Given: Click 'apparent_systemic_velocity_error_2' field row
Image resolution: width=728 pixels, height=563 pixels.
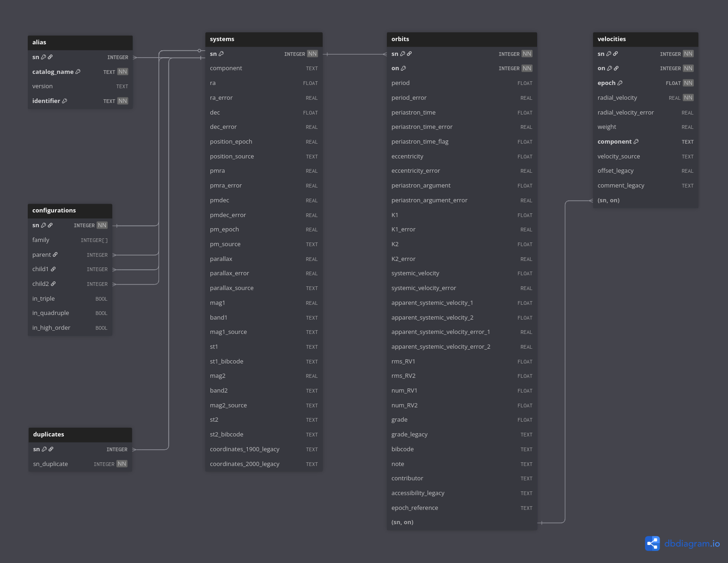Looking at the screenshot, I should point(462,347).
